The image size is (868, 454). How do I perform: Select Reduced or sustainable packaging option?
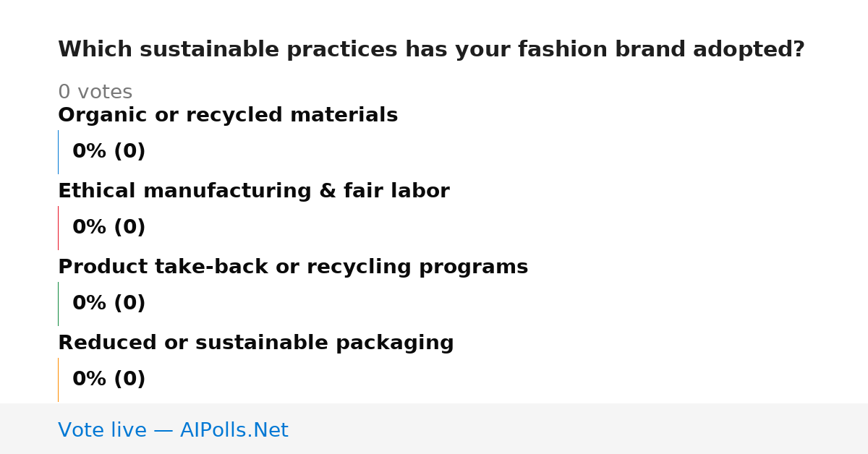tap(256, 343)
